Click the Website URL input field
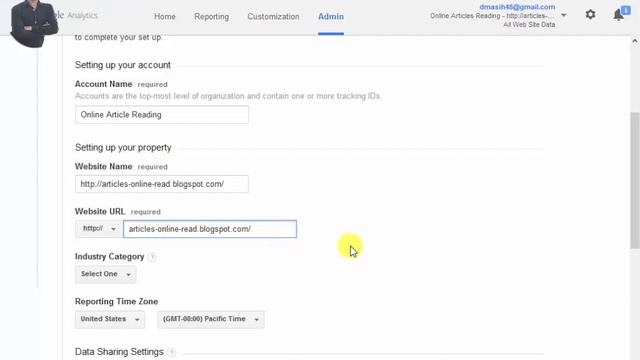 [210, 229]
